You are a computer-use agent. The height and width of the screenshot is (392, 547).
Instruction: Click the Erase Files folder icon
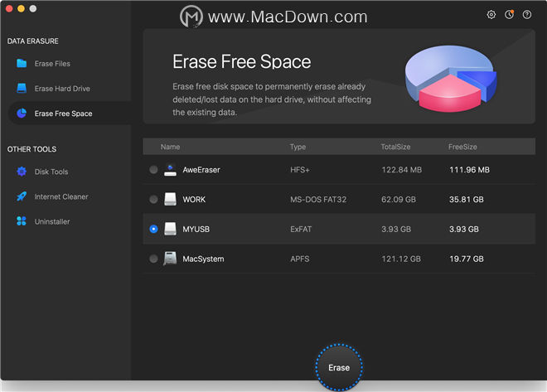click(22, 63)
